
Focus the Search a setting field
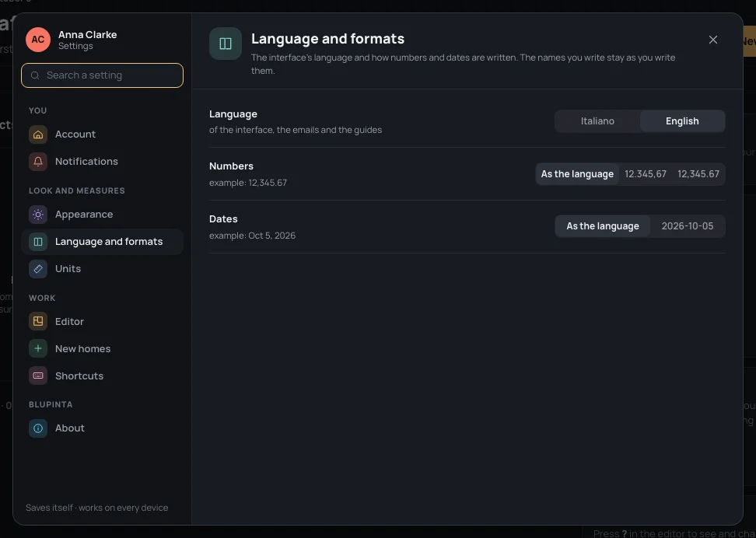click(102, 75)
